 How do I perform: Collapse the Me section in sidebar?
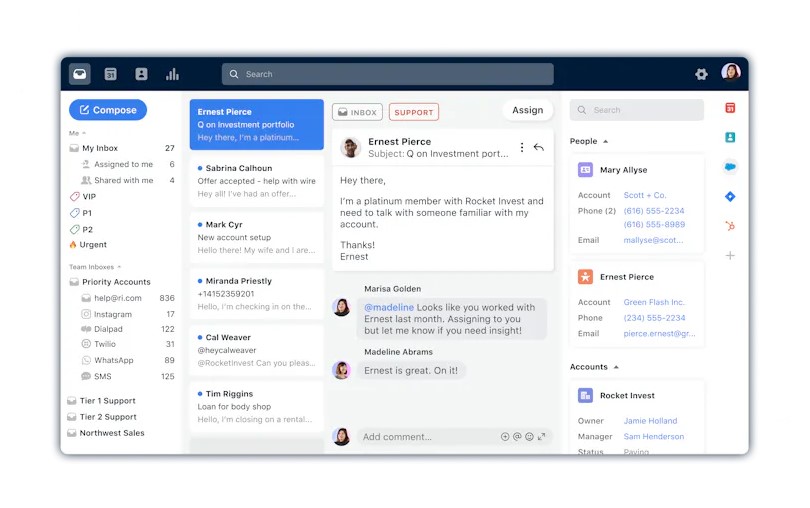point(84,133)
